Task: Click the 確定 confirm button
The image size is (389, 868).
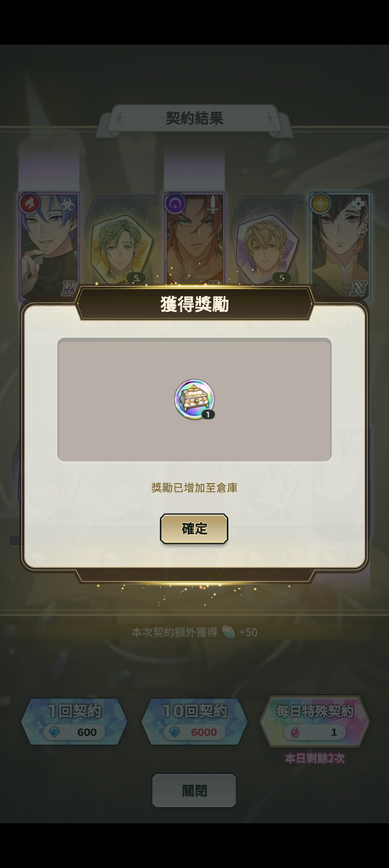Action: pos(194,529)
